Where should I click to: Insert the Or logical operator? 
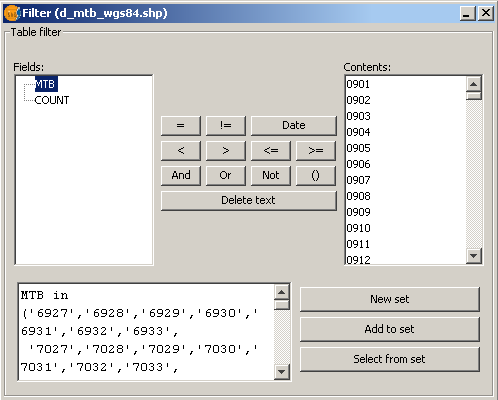[226, 176]
